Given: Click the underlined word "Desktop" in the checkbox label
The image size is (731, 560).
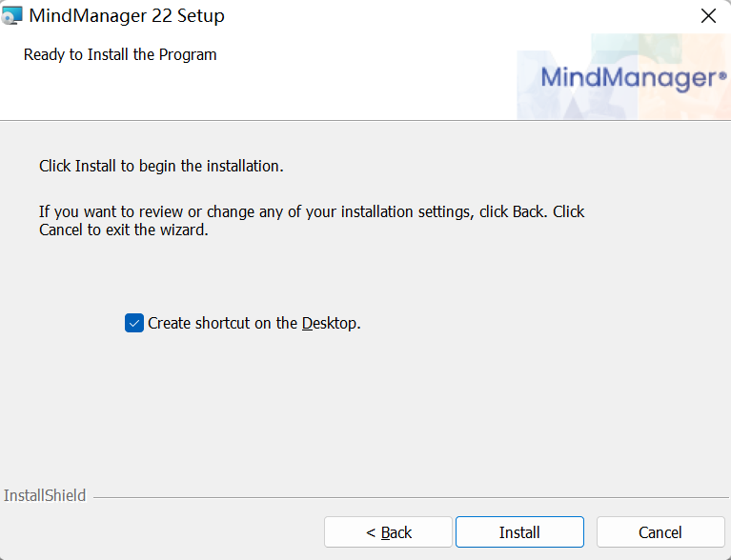Looking at the screenshot, I should click(330, 323).
